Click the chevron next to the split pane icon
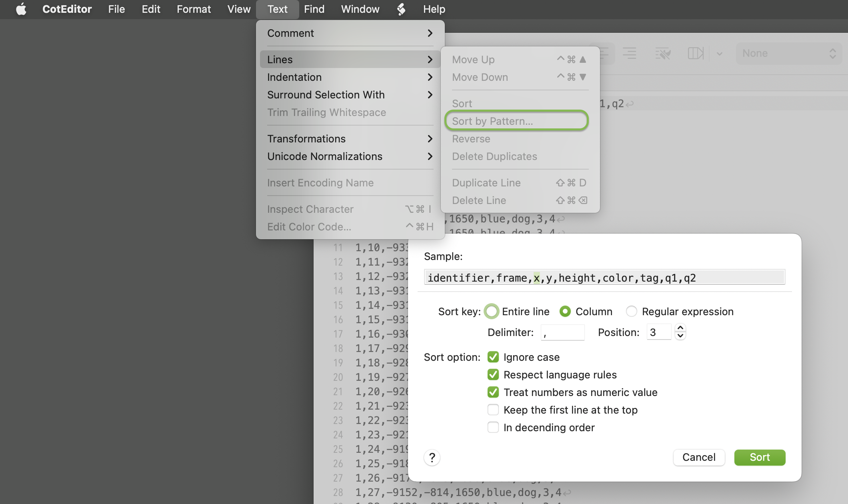 pos(720,53)
